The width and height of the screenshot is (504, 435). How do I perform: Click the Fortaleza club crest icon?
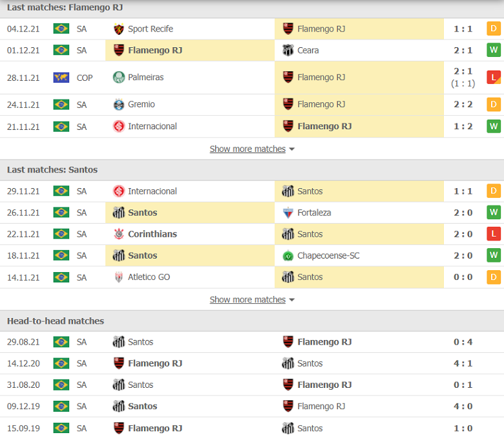pos(288,213)
